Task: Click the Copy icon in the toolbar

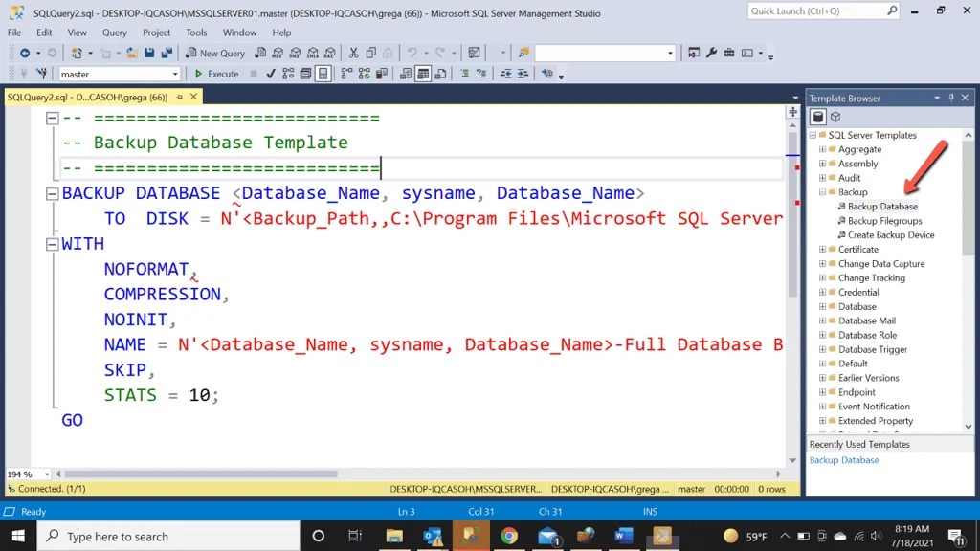Action: click(x=371, y=54)
